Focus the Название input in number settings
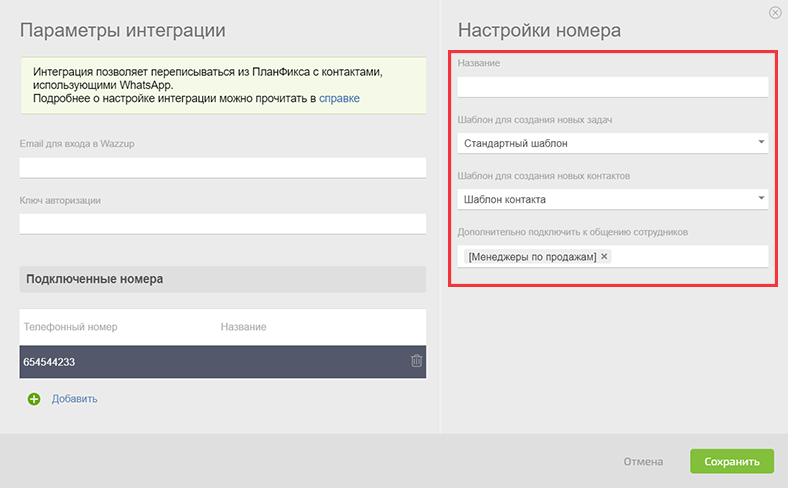This screenshot has height=488, width=788. [x=613, y=87]
